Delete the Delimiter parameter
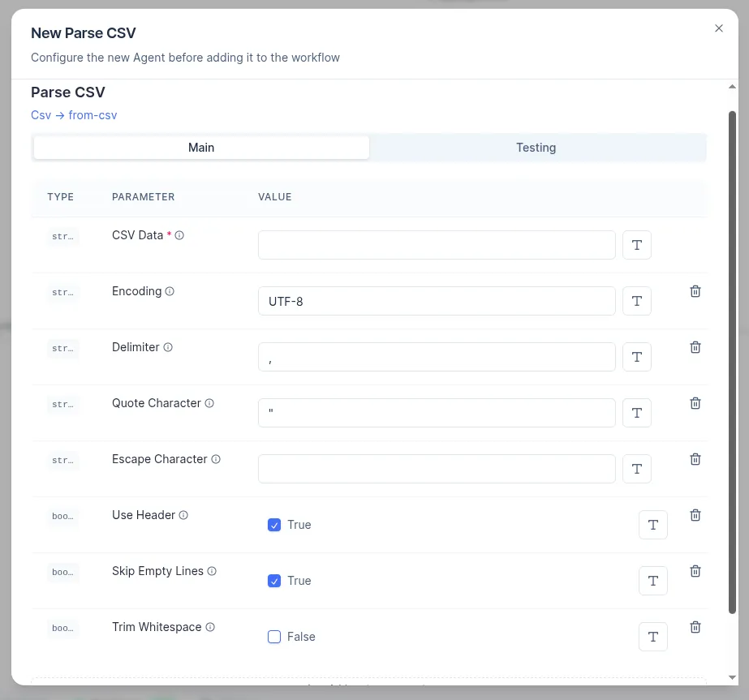This screenshot has width=749, height=700. (x=695, y=346)
